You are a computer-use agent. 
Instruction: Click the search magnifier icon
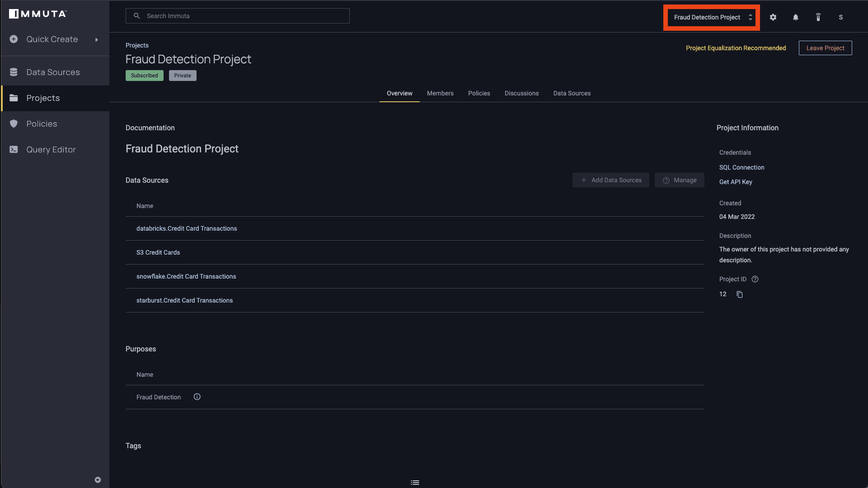click(136, 16)
